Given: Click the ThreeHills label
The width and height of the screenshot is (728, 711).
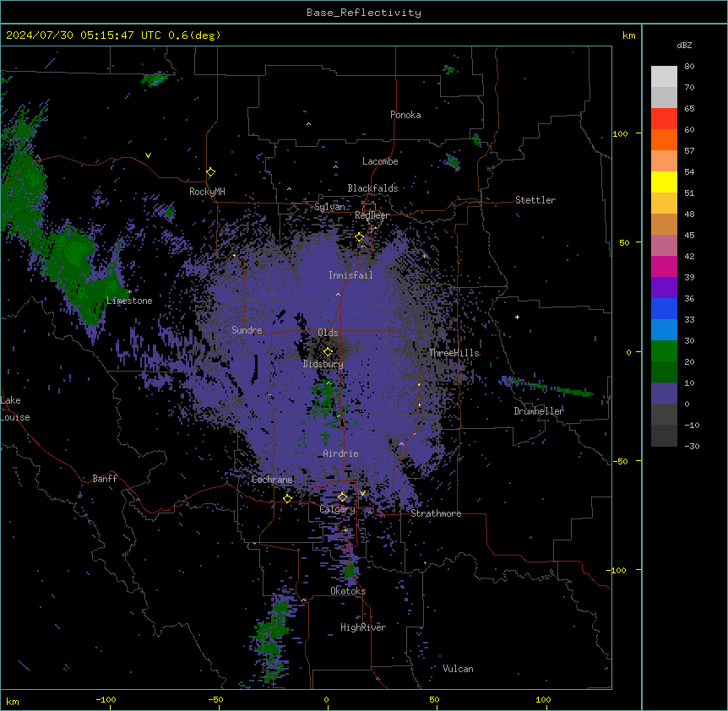Looking at the screenshot, I should tap(454, 353).
